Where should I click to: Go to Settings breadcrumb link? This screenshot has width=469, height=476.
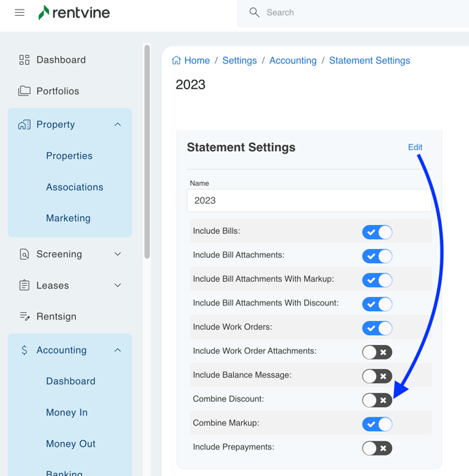pos(239,61)
